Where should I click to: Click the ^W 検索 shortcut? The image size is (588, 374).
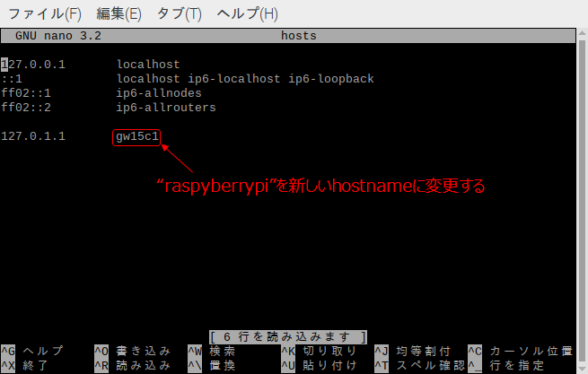click(x=216, y=351)
